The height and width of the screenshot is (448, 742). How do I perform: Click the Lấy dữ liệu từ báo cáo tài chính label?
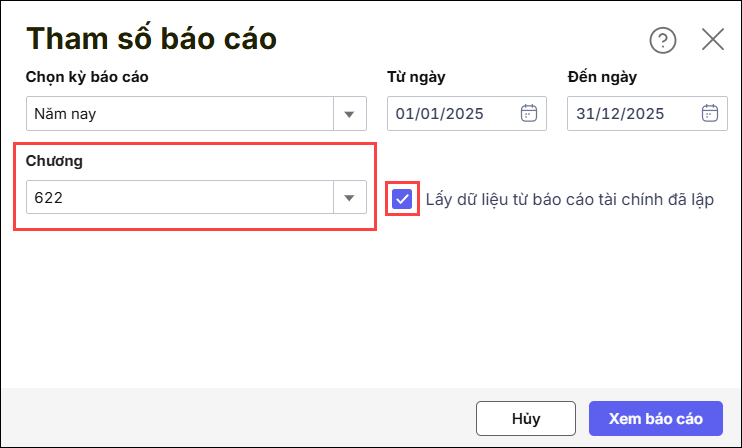[569, 199]
